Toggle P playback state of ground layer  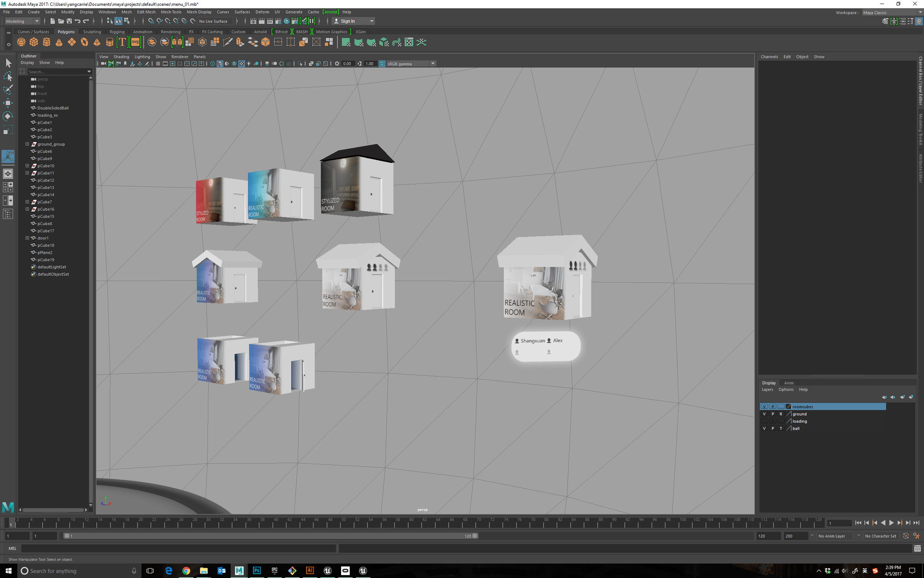pos(772,413)
